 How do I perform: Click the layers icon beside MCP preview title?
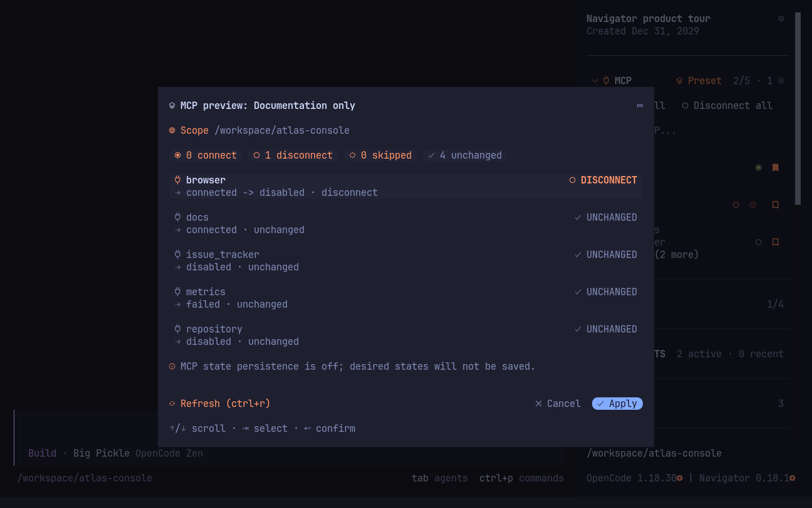(172, 106)
